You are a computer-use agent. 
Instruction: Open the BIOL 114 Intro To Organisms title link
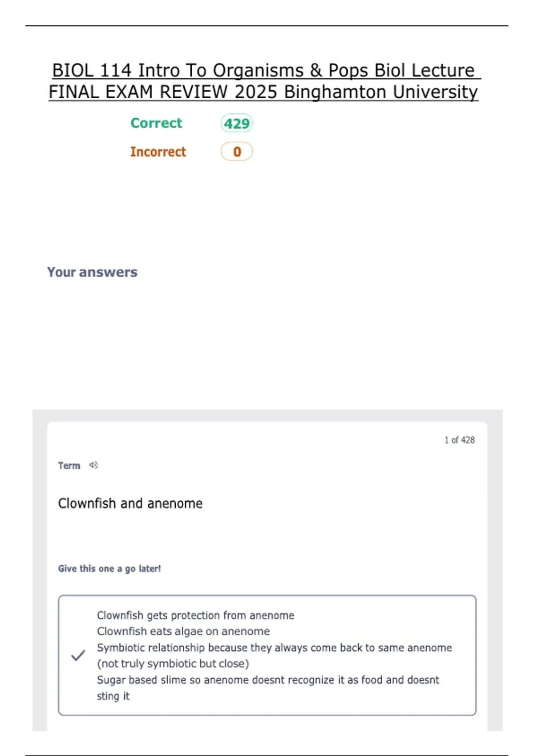point(264,70)
